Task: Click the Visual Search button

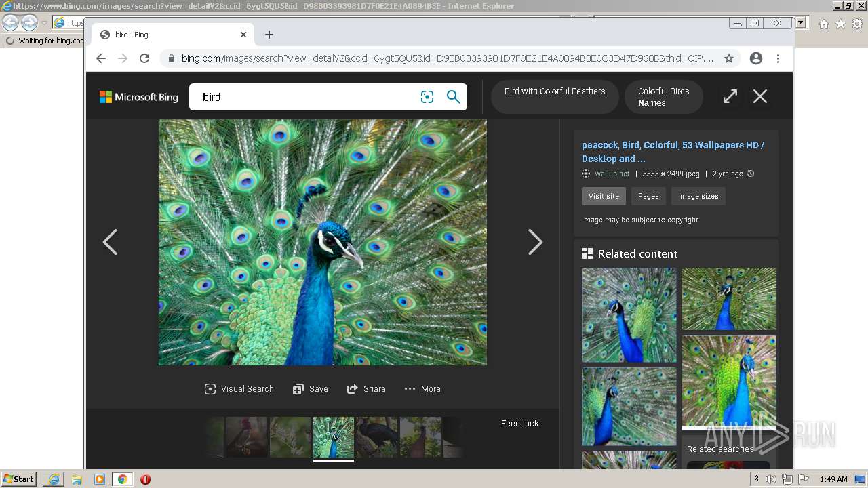Action: click(239, 389)
